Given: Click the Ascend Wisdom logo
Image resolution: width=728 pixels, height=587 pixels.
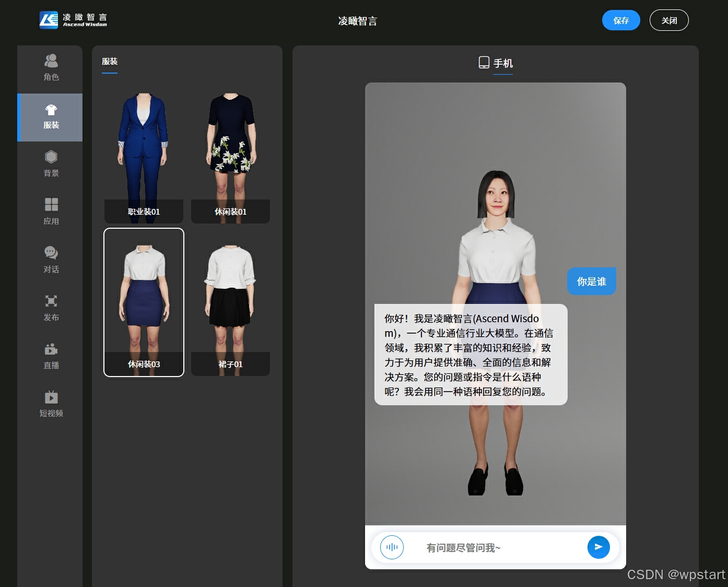Looking at the screenshot, I should click(x=73, y=20).
